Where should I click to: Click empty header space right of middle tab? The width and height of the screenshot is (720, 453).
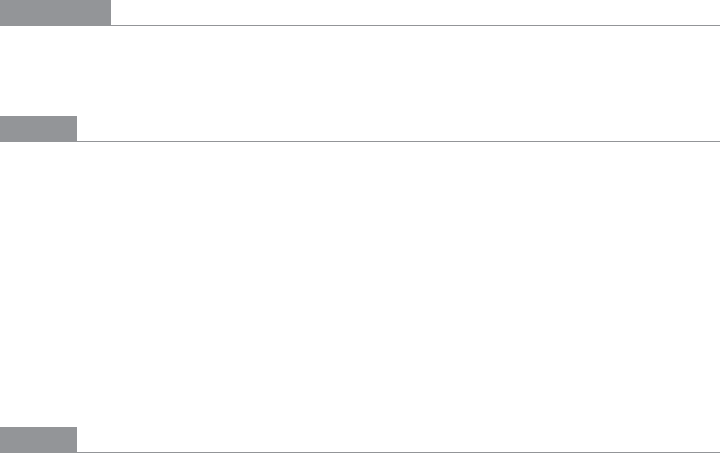(398, 129)
